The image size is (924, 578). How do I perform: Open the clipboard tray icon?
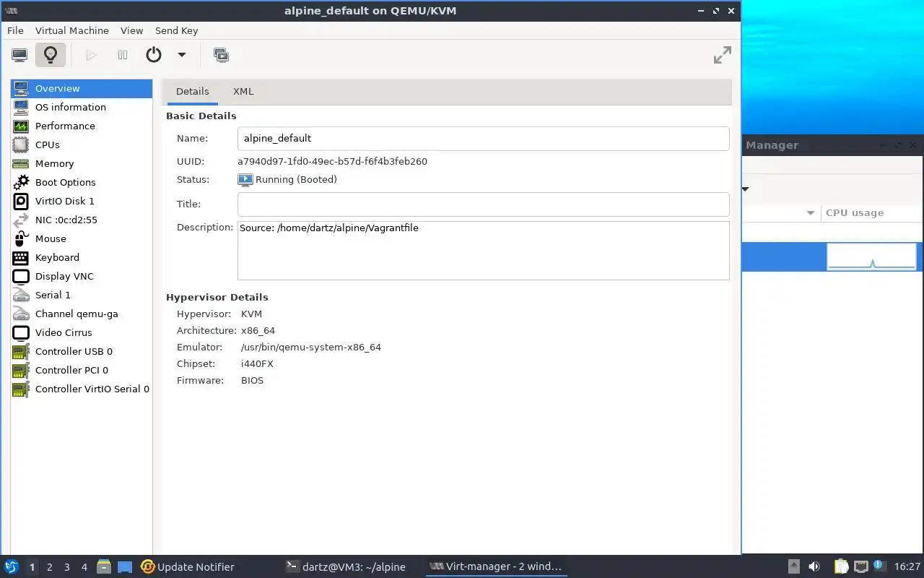tap(841, 566)
